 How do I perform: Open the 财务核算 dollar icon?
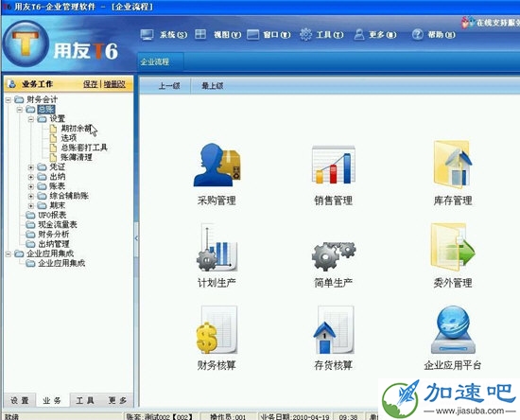tap(217, 330)
